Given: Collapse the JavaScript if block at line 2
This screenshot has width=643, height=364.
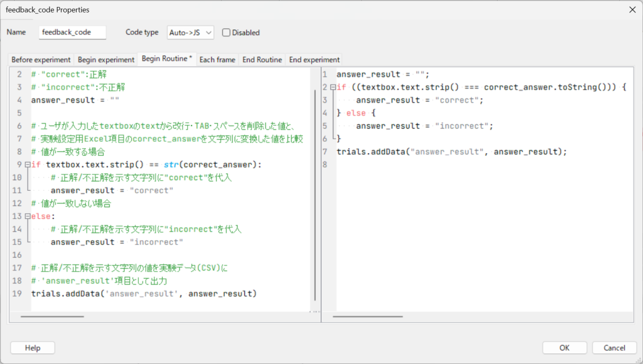Looking at the screenshot, I should pos(333,87).
